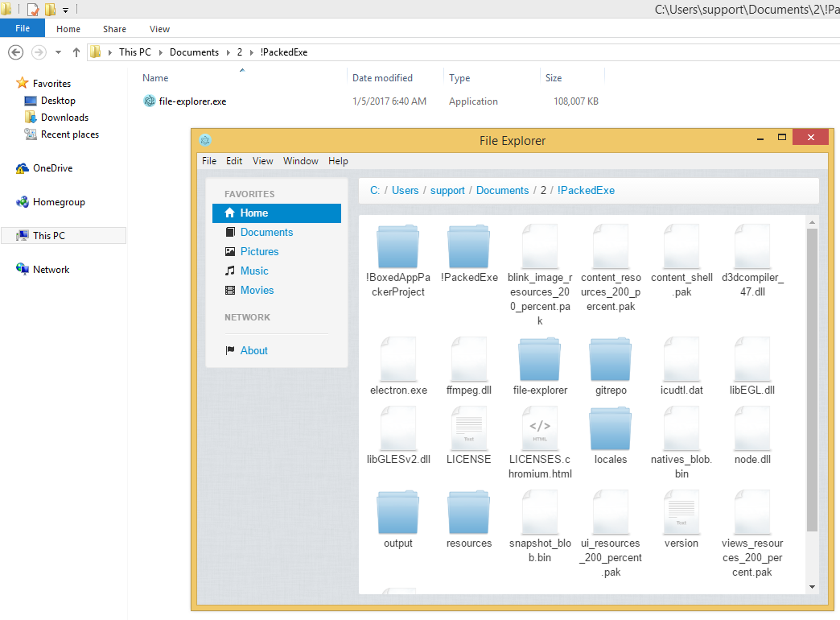Click the scrollbar down arrow
The width and height of the screenshot is (840, 620).
click(x=812, y=587)
